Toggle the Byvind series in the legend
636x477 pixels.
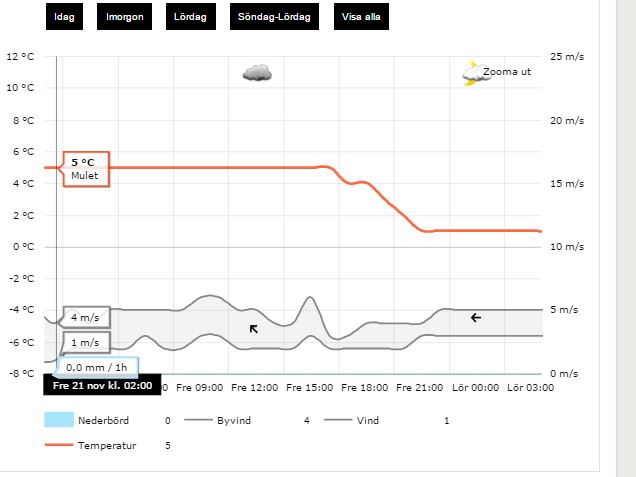(233, 421)
